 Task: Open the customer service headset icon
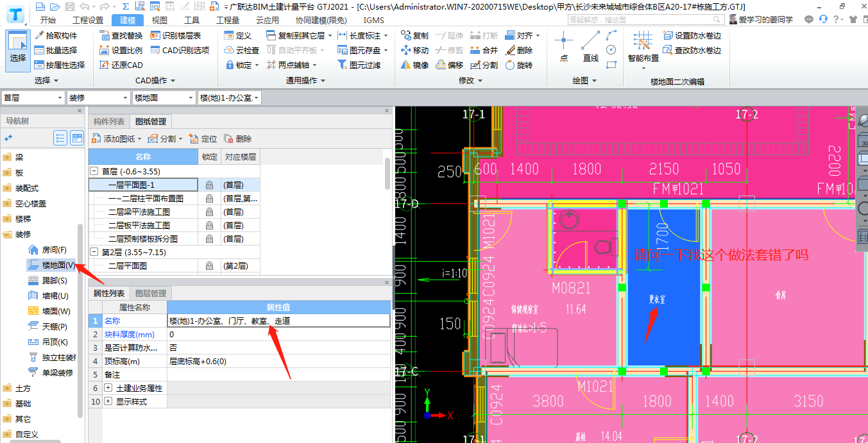823,19
